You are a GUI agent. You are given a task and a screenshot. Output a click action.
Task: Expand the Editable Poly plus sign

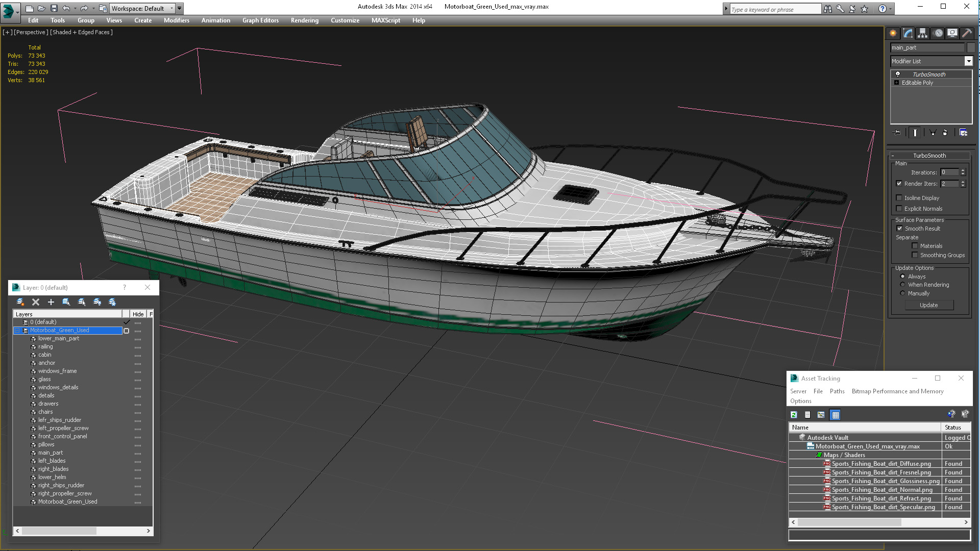click(897, 83)
